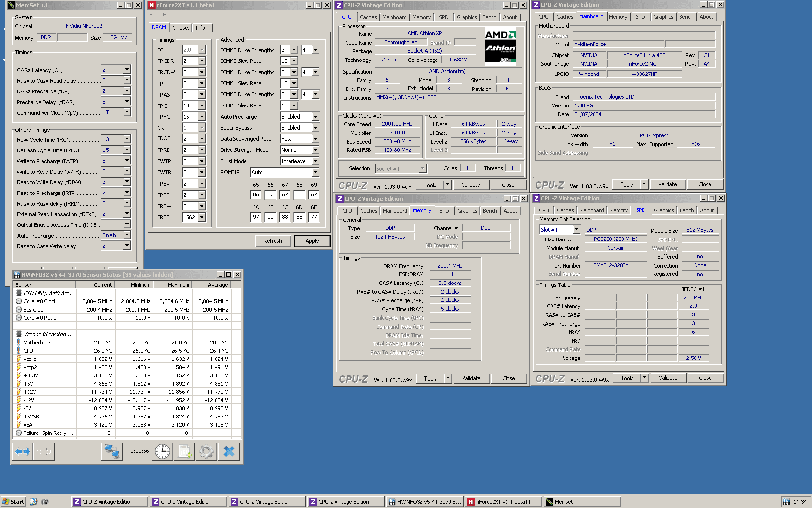Screen dimensions: 812x508
Task: Click Close button in CPU-Z Mainboard window
Action: [x=705, y=184]
